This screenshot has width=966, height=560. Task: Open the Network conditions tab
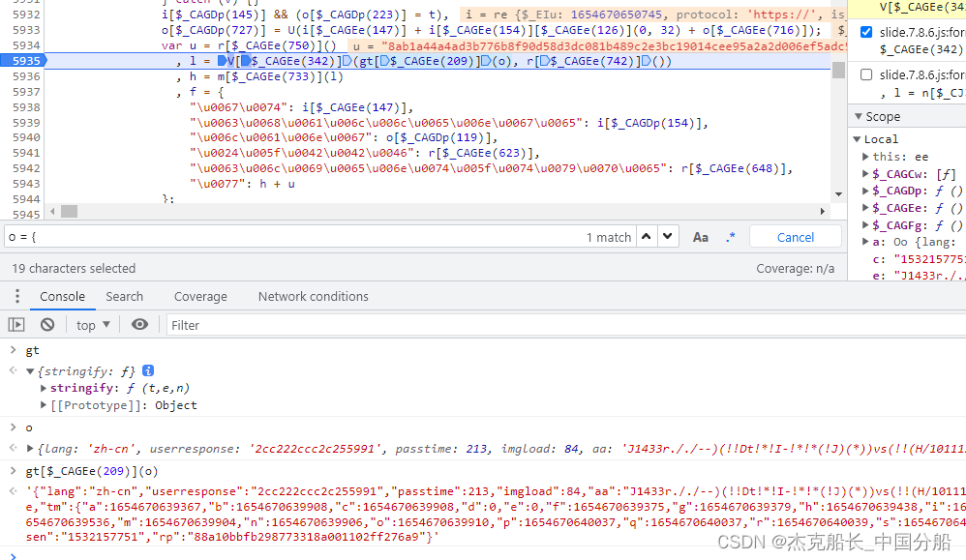(313, 297)
